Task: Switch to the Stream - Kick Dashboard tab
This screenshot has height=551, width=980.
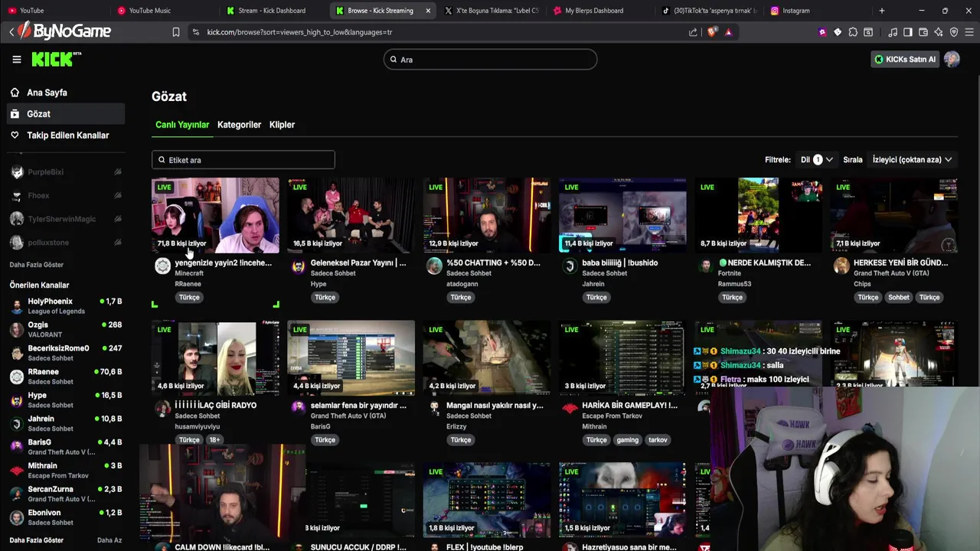Action: click(274, 11)
